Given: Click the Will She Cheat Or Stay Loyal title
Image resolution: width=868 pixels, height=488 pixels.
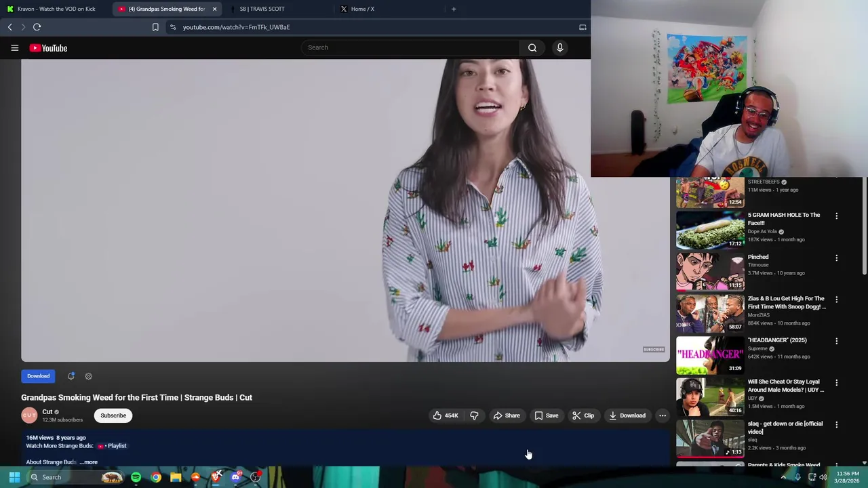Looking at the screenshot, I should coord(786,386).
